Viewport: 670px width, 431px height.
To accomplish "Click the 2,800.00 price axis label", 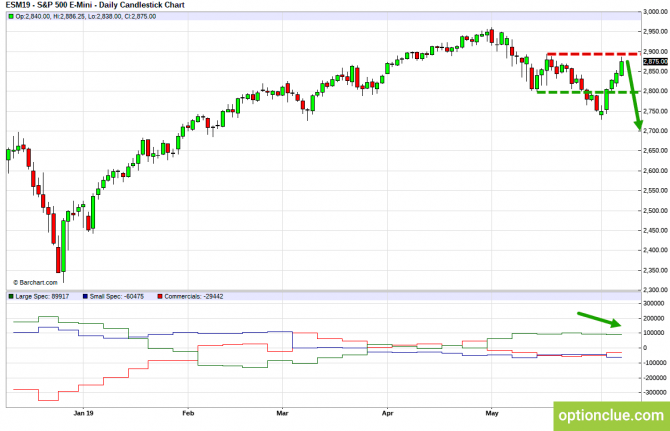I will [x=655, y=91].
